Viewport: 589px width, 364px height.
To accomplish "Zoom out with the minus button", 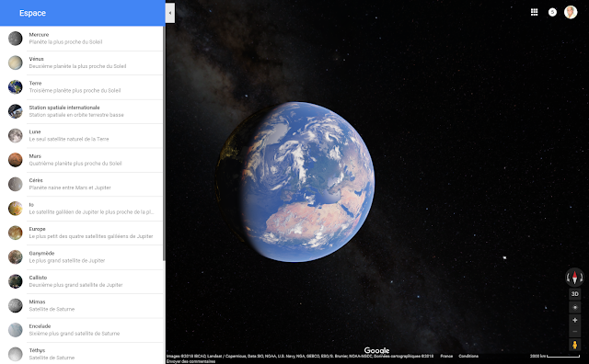I will point(574,331).
